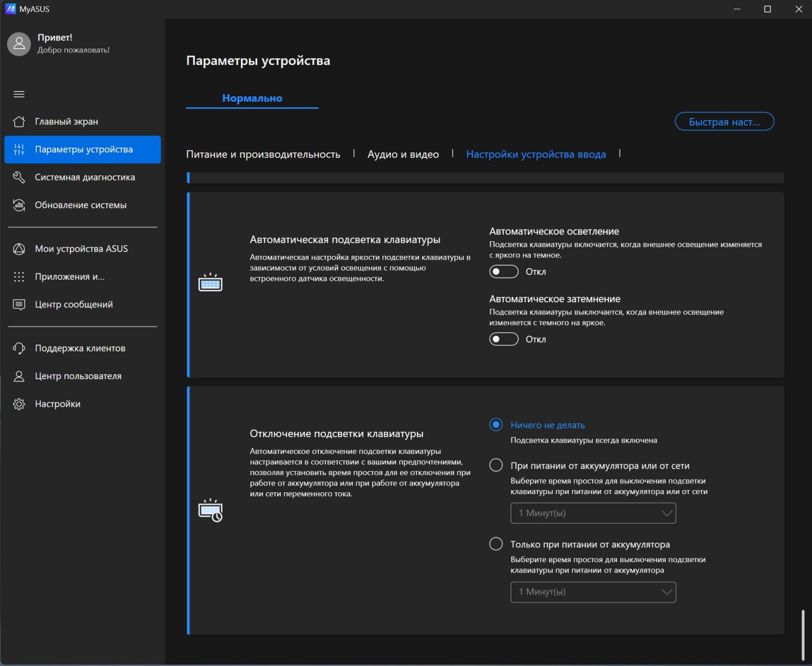Select Только при питании от аккумулятора

point(496,544)
